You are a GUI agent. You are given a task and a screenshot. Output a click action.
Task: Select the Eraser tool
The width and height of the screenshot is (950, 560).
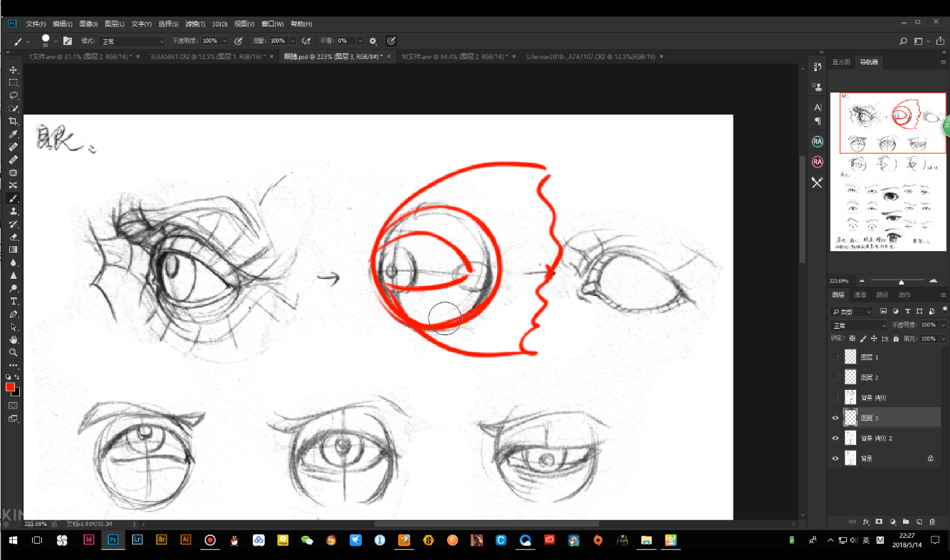click(x=13, y=237)
